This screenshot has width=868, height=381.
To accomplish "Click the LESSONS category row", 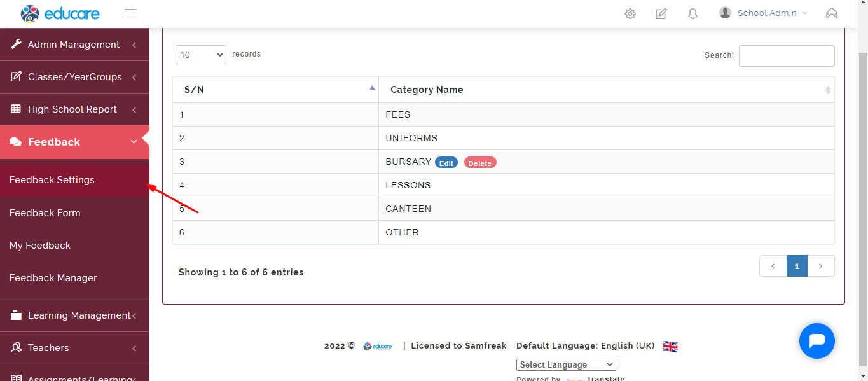I will [503, 185].
